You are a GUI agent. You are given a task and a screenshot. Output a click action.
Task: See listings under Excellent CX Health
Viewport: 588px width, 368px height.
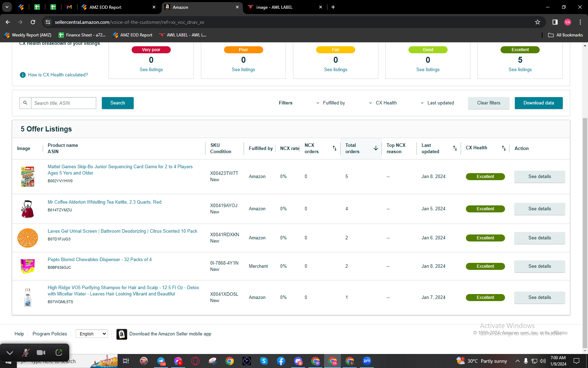coord(520,70)
